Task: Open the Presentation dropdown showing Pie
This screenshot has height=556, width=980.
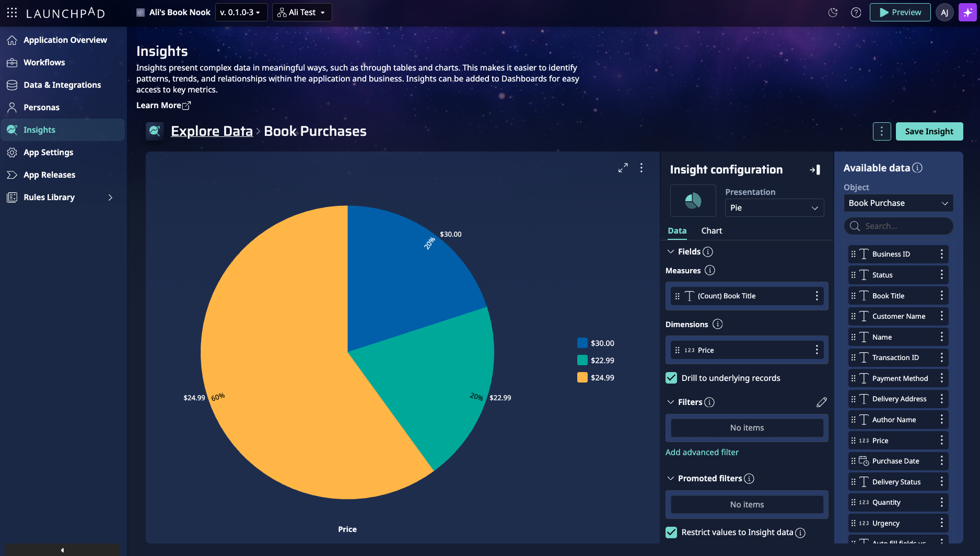Action: click(x=774, y=207)
